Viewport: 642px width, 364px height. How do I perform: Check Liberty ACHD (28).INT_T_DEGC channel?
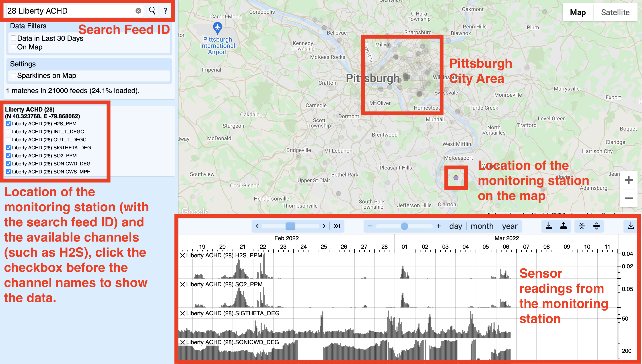pyautogui.click(x=8, y=132)
